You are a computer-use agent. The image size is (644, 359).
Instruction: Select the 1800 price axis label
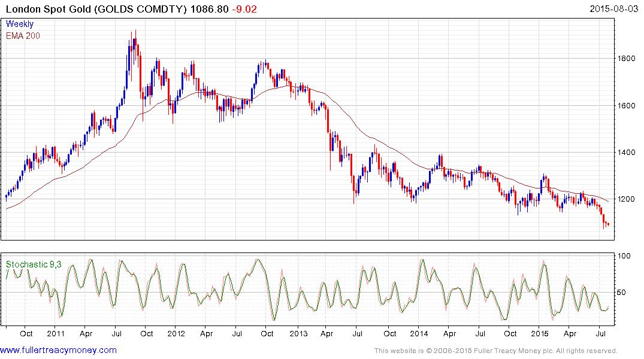click(x=627, y=58)
